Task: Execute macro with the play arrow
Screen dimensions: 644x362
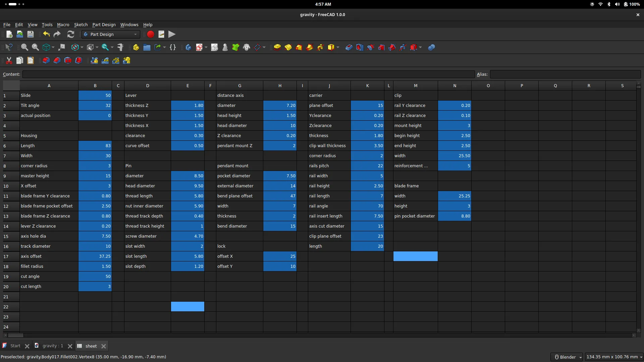Action: (x=172, y=34)
